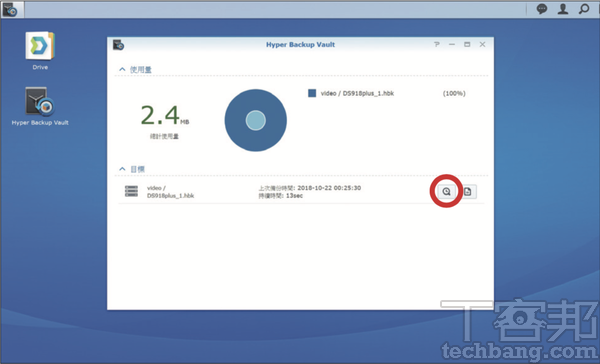Open the window's help question mark

(437, 44)
